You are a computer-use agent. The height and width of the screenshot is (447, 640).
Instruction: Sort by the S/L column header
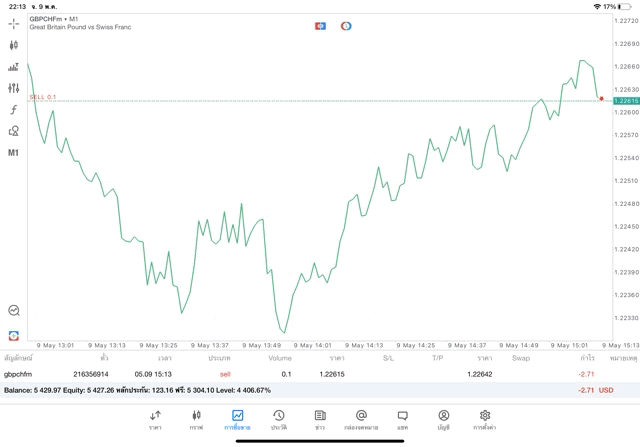[388, 358]
